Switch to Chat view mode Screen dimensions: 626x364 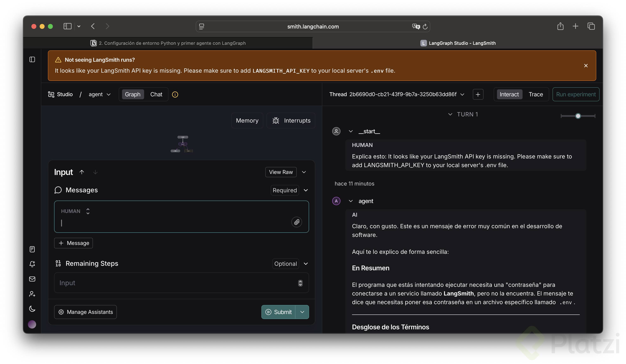pyautogui.click(x=156, y=94)
